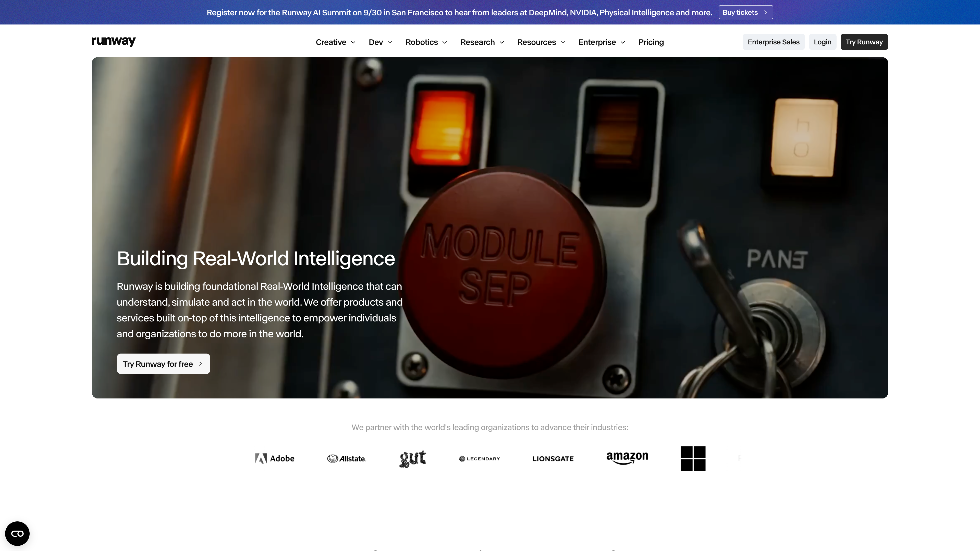980x551 pixels.
Task: Expand the Resources chevron
Action: tap(563, 42)
